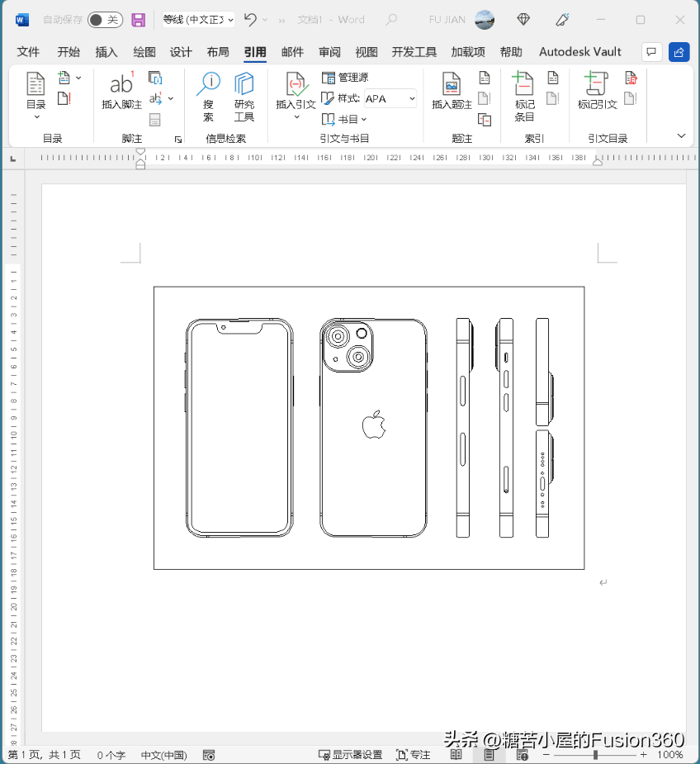
Task: Click Insert Table of Authorities icon
Action: pyautogui.click(x=631, y=78)
